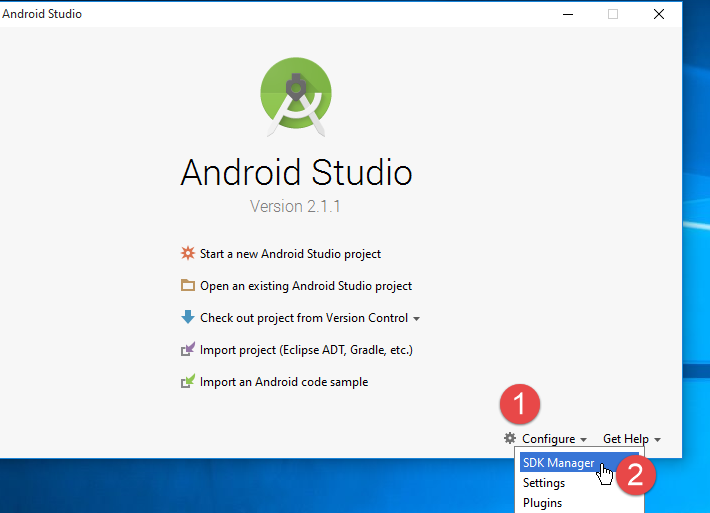Click the import code sample icon
The width and height of the screenshot is (710, 513).
[187, 382]
